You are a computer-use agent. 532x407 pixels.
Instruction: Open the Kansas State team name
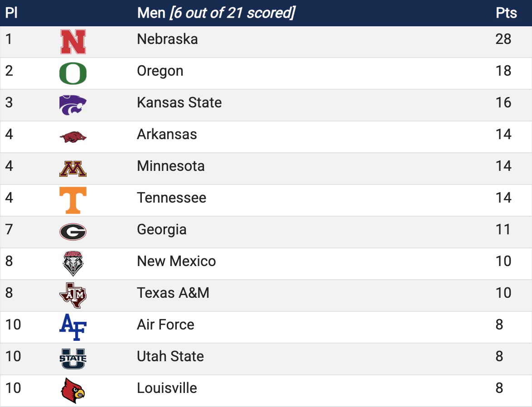pyautogui.click(x=179, y=102)
